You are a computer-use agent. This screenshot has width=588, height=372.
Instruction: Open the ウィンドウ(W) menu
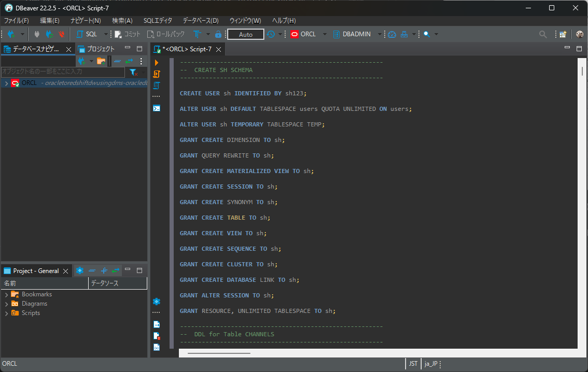(x=245, y=21)
